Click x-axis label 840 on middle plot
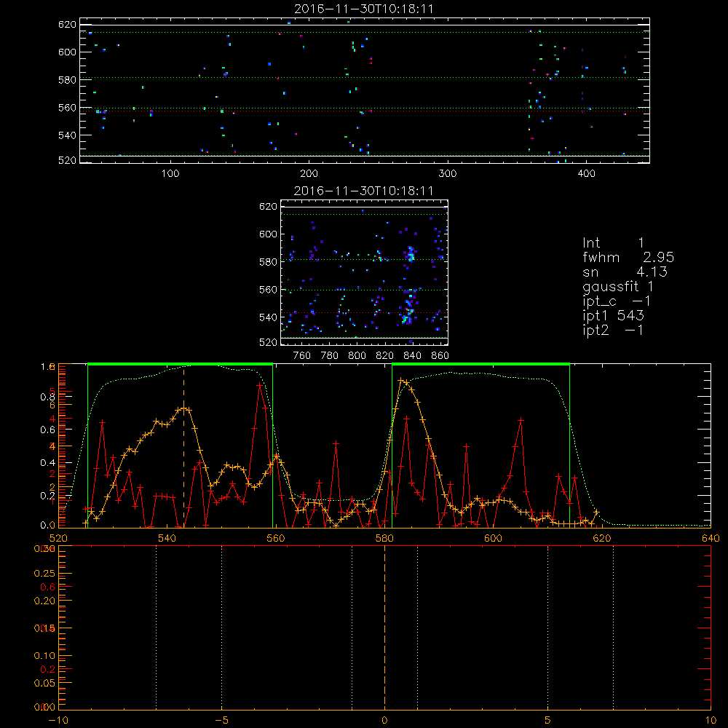 point(412,356)
